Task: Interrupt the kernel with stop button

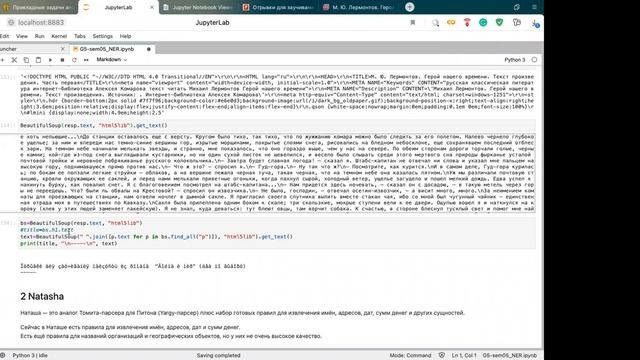Action: pos(62,60)
